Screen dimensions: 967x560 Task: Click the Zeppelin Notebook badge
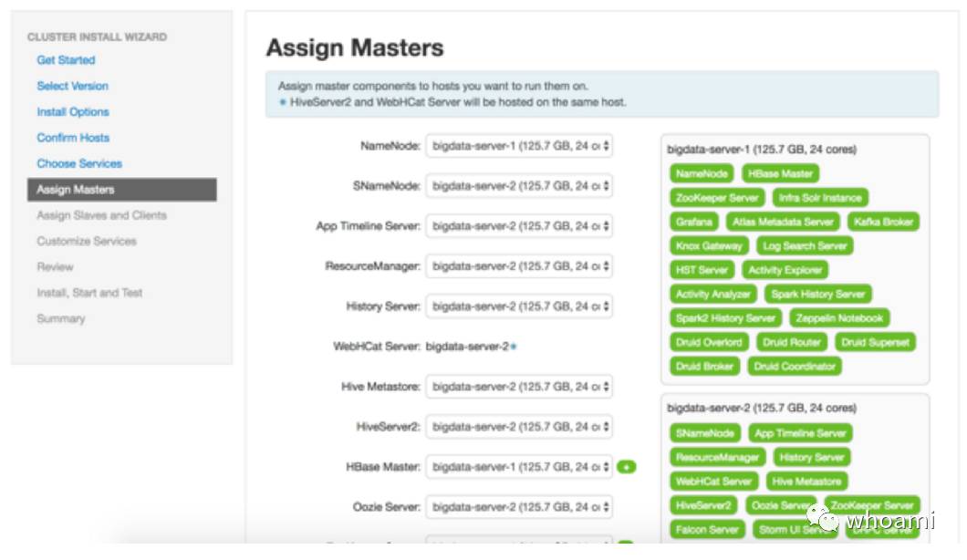(838, 318)
